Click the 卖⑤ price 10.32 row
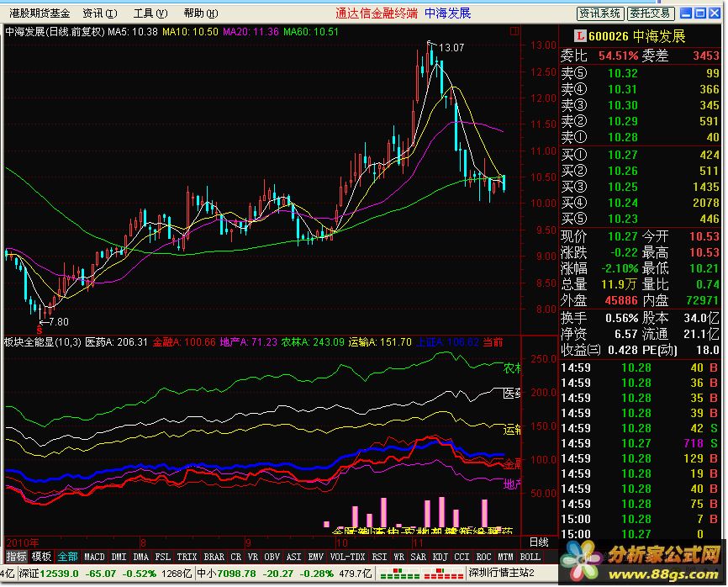This screenshot has height=587, width=728. tap(640, 73)
